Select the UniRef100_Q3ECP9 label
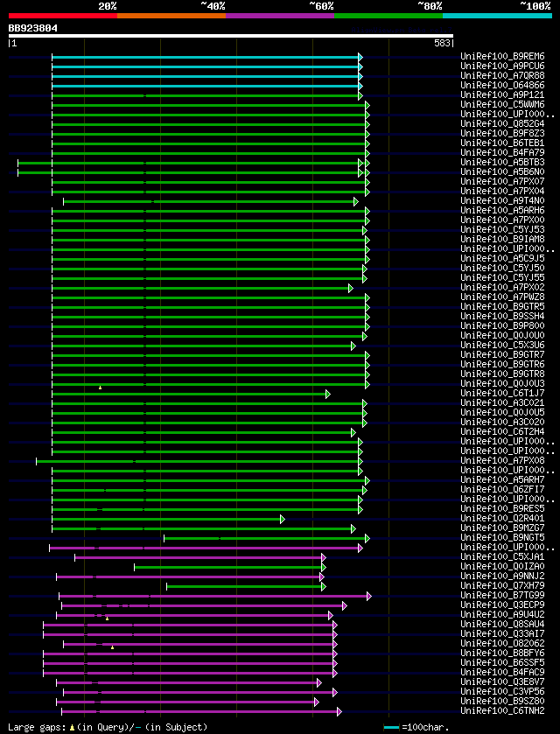The height and width of the screenshot is (734, 560). pos(502,605)
